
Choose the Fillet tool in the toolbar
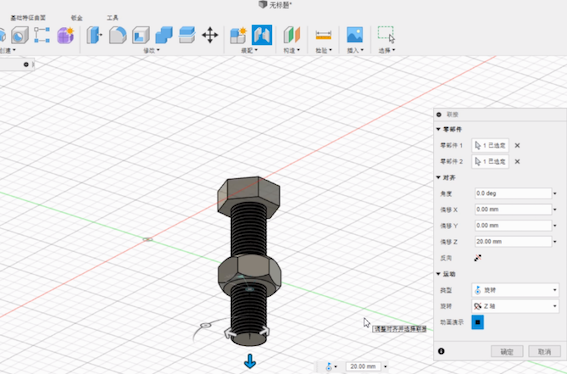click(x=118, y=35)
